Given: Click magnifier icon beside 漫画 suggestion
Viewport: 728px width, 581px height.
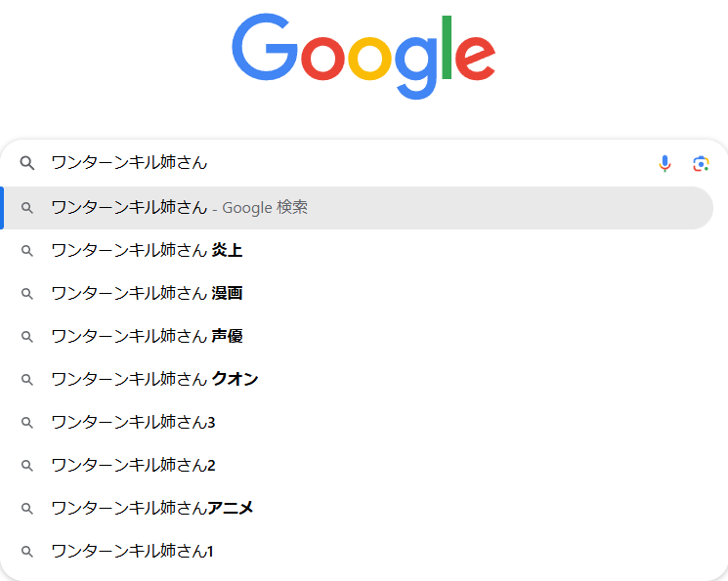Looking at the screenshot, I should coord(27,294).
